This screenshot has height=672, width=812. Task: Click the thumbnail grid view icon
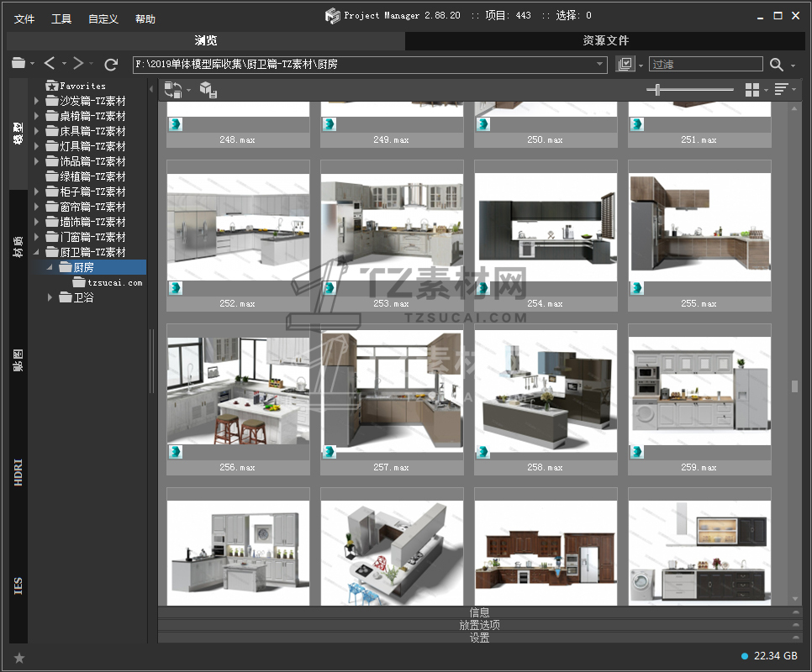(x=752, y=90)
